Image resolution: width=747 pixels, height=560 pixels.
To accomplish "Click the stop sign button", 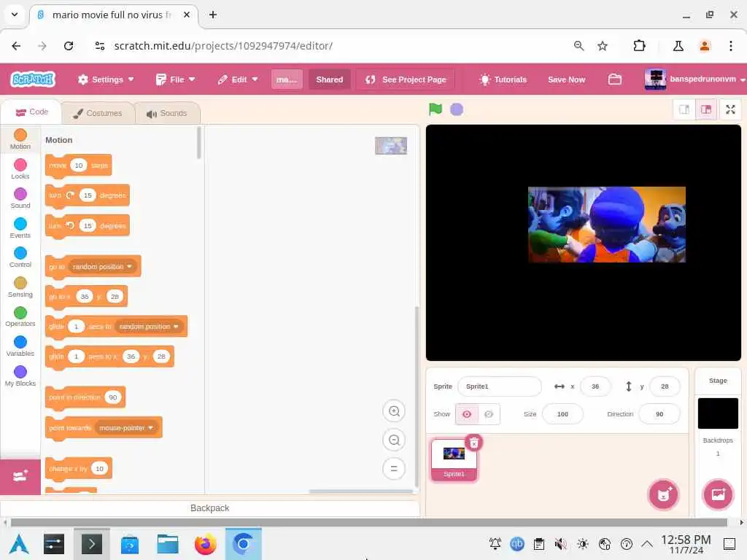I will click(457, 109).
